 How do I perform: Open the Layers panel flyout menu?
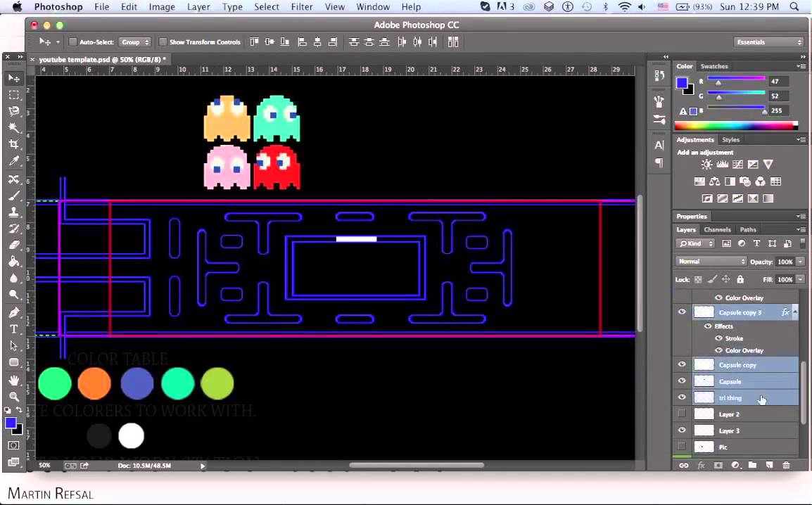pos(801,229)
